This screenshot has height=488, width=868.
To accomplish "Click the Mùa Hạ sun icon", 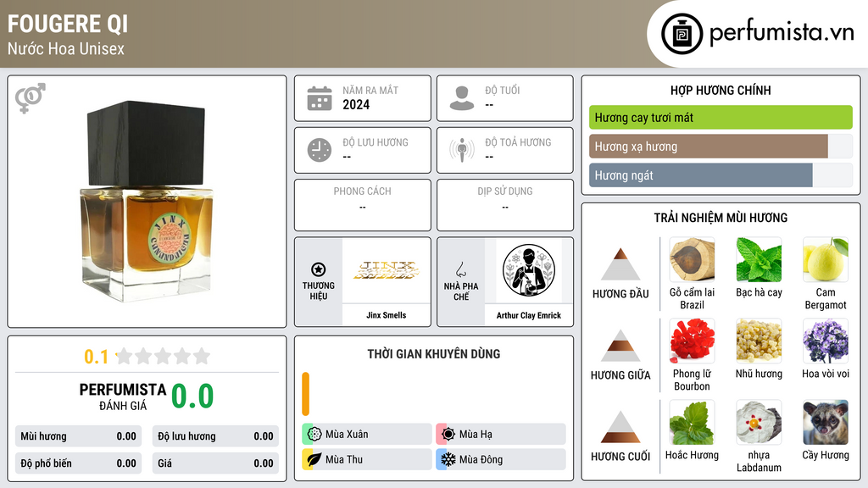I will coord(448,434).
